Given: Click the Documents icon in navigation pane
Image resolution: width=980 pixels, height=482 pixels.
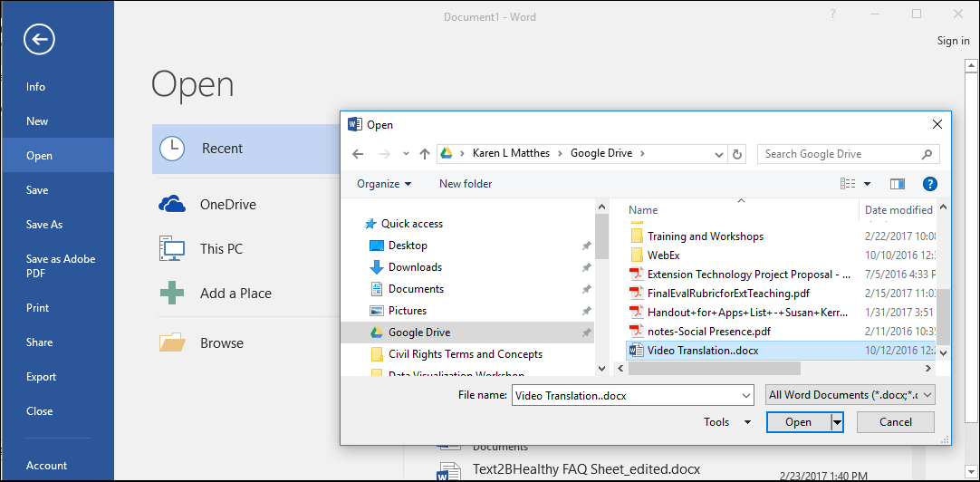Looking at the screenshot, I should point(376,289).
